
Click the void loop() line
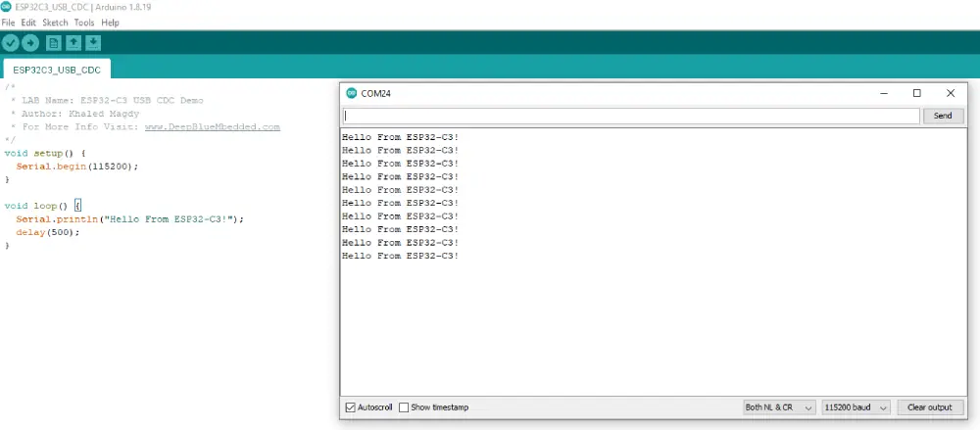(x=42, y=206)
